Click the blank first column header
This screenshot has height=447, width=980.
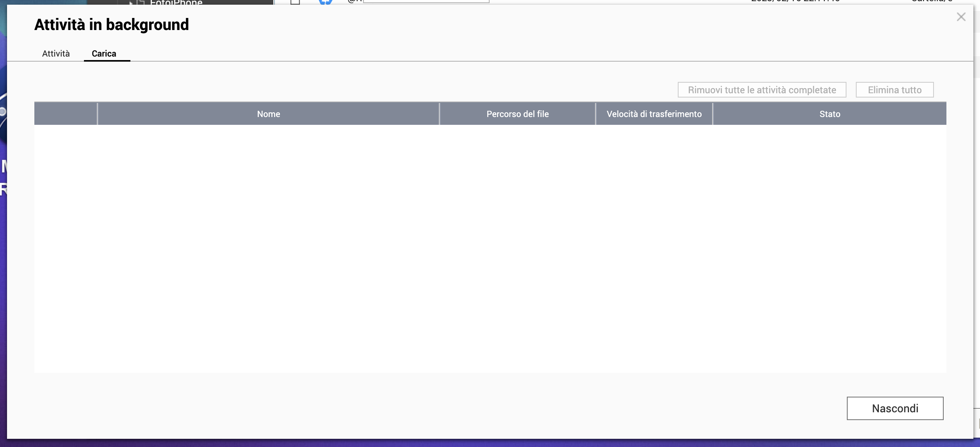coord(66,114)
